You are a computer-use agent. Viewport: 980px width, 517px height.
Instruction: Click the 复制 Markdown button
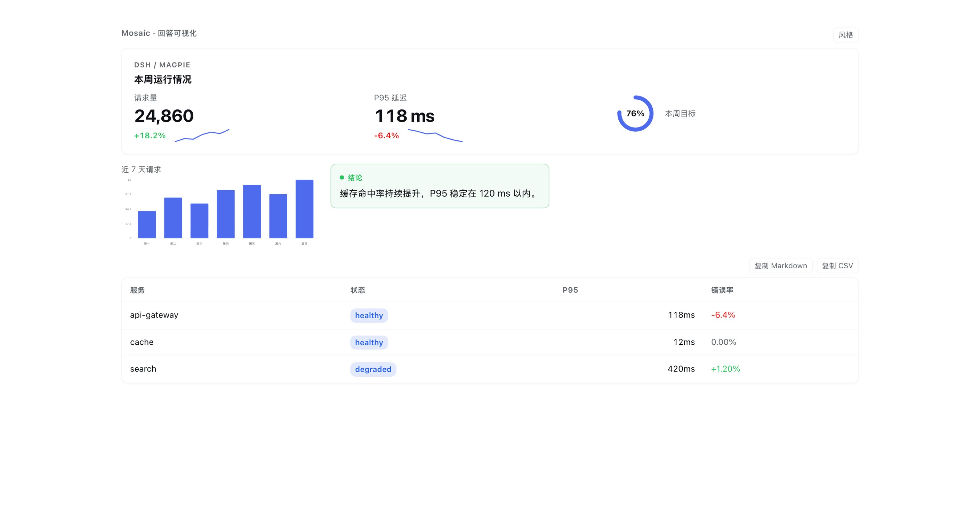[x=781, y=266]
